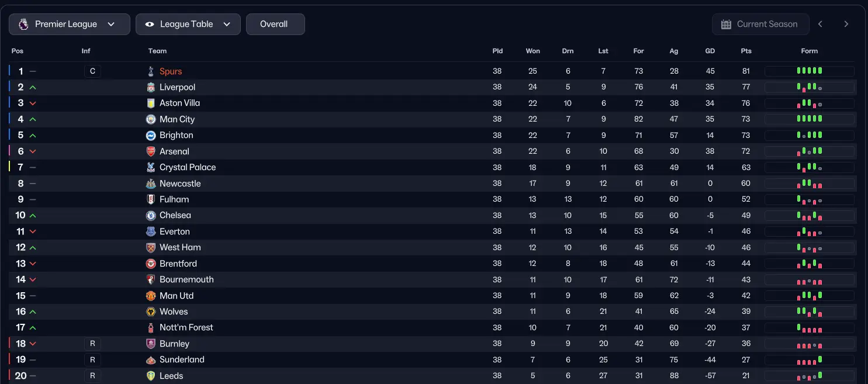Viewport: 868px width, 384px height.
Task: Select the Current Season button
Action: click(760, 25)
